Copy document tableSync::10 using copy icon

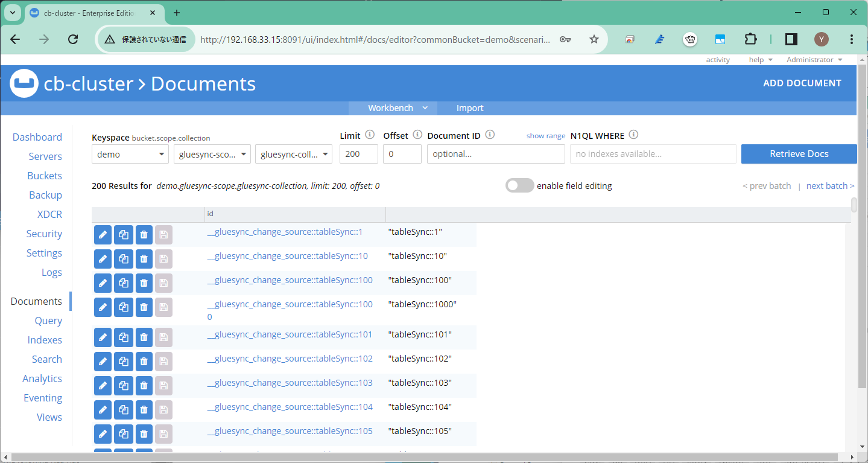coord(123,259)
